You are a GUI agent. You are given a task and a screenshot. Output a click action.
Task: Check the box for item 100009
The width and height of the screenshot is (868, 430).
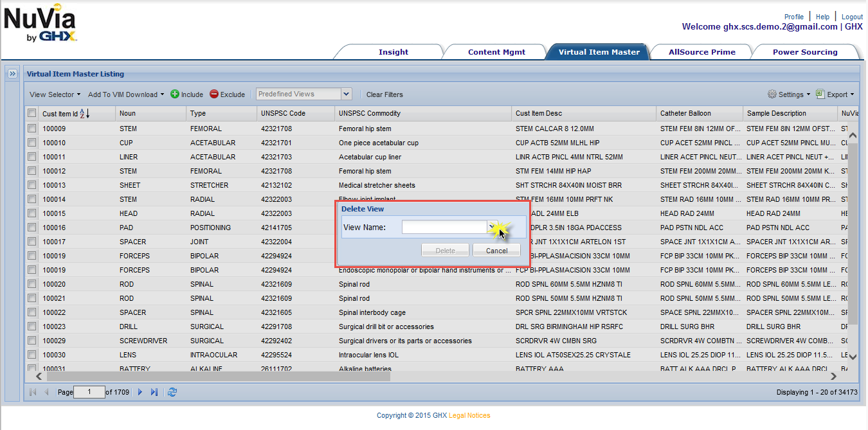point(32,129)
